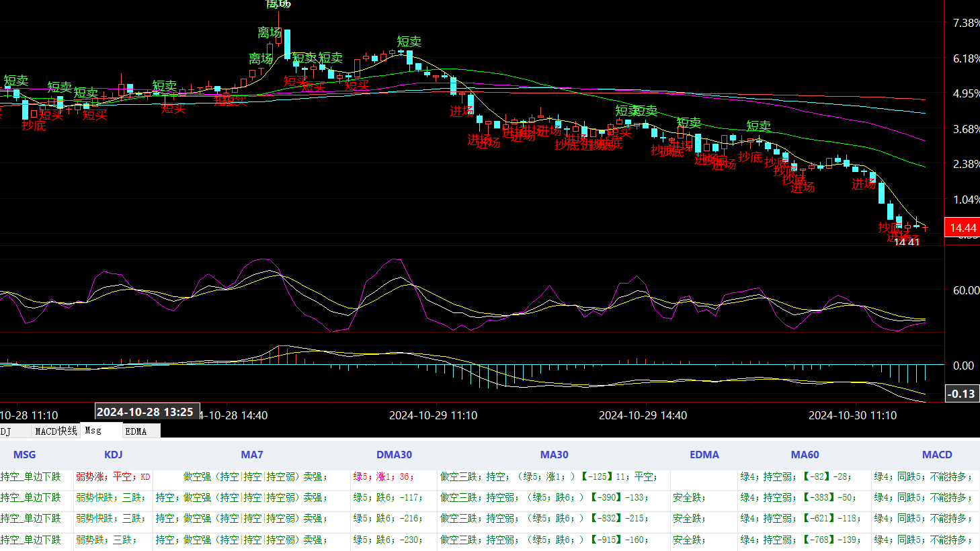
Task: Click the MACD column header in table
Action: 937,455
